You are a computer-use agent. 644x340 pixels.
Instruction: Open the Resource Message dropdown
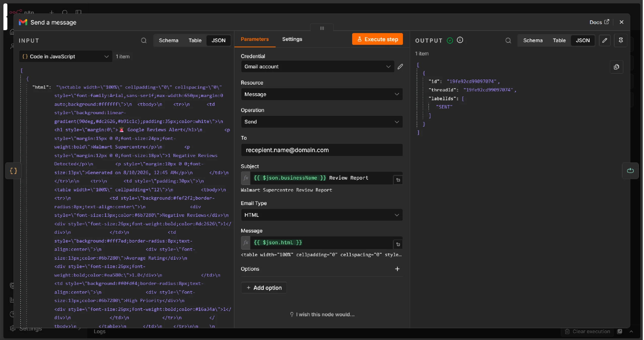322,94
